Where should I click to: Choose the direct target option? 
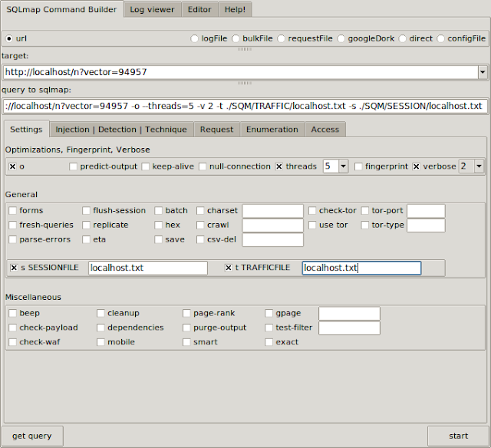(402, 38)
